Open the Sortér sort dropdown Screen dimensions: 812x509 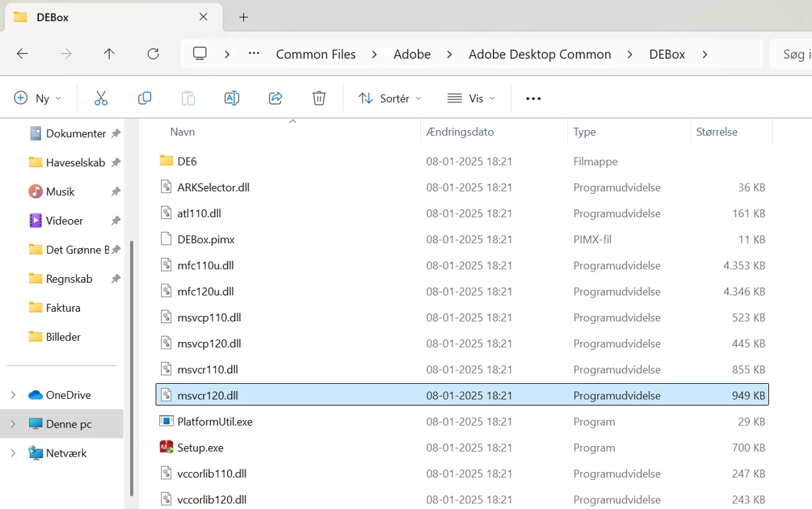pos(390,98)
